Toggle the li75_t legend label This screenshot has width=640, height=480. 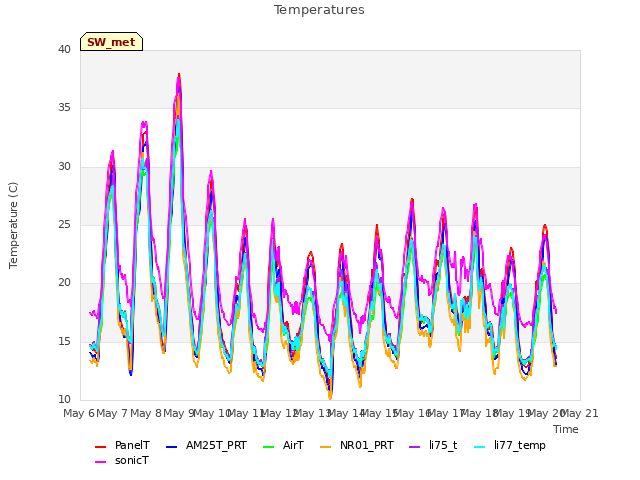[x=443, y=445]
